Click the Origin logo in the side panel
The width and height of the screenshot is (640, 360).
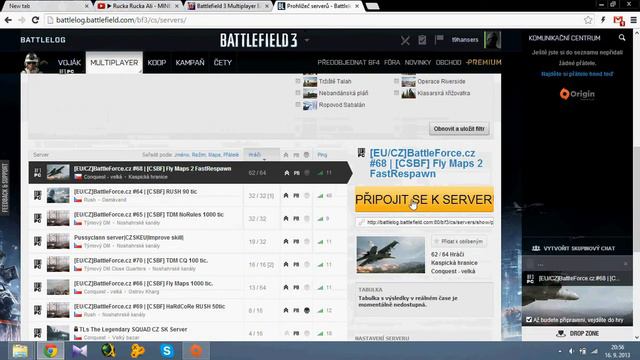[x=577, y=94]
